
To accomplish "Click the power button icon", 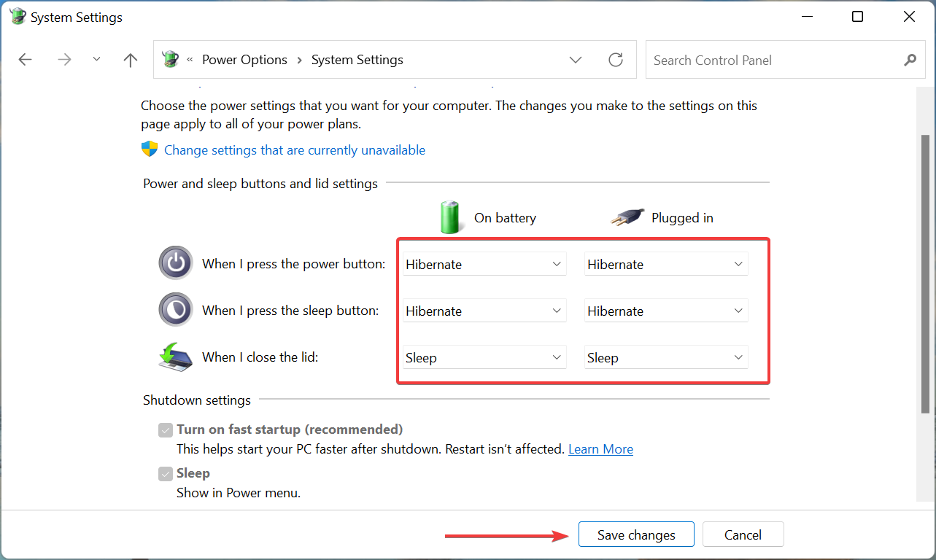I will (176, 263).
